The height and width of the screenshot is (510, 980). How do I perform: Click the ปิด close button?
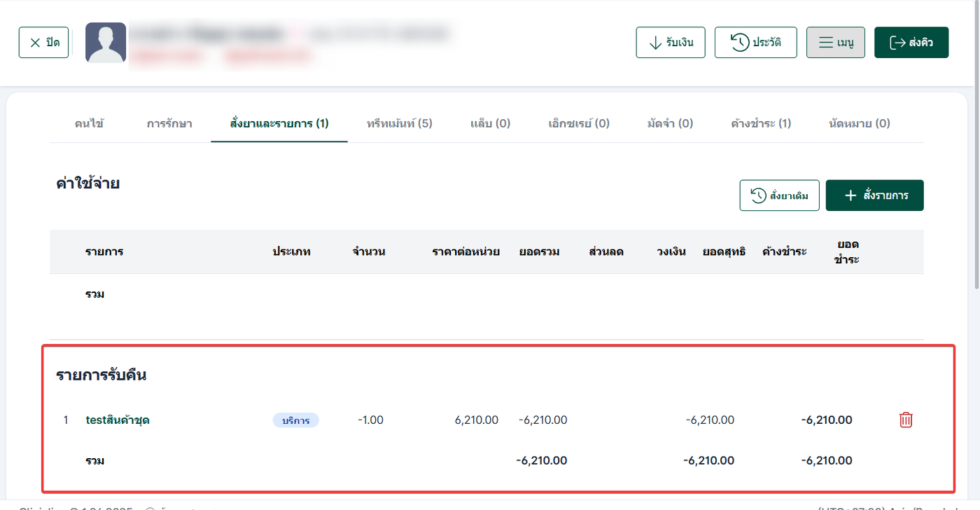point(43,42)
